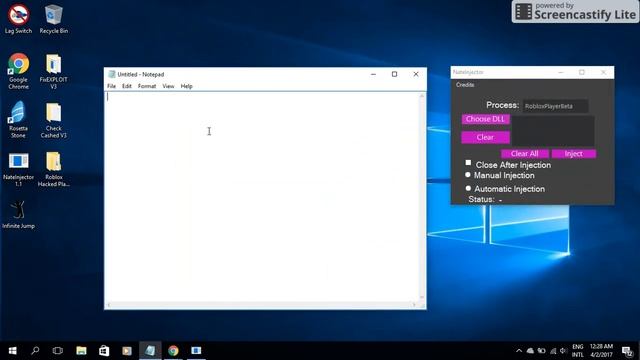Close the NateInjector window
Viewport: 640px width, 360px height.
tap(603, 72)
